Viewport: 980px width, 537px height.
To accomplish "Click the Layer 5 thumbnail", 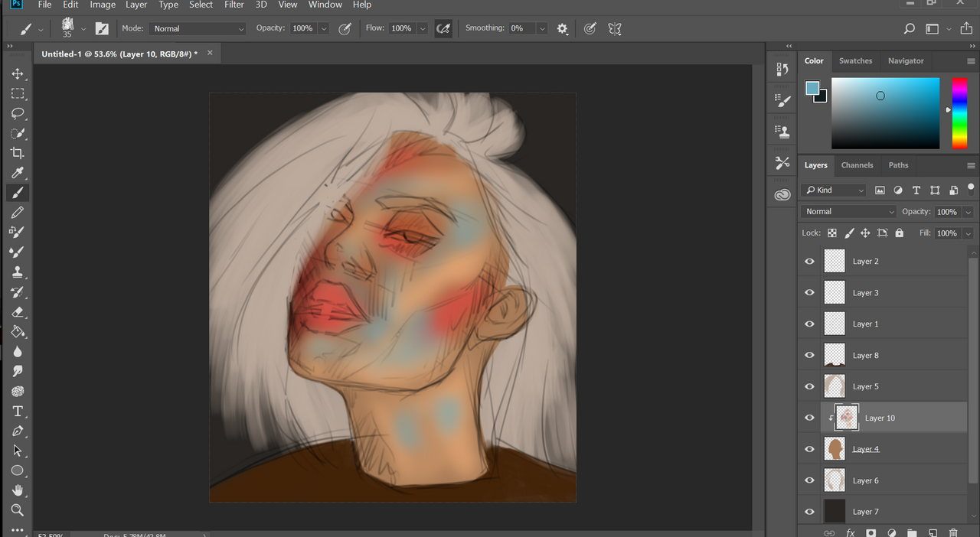I will tap(835, 386).
